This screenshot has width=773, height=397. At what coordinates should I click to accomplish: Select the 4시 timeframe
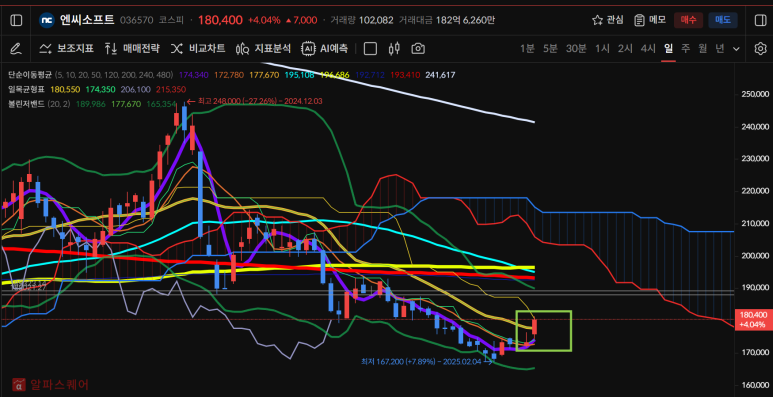pyautogui.click(x=648, y=48)
